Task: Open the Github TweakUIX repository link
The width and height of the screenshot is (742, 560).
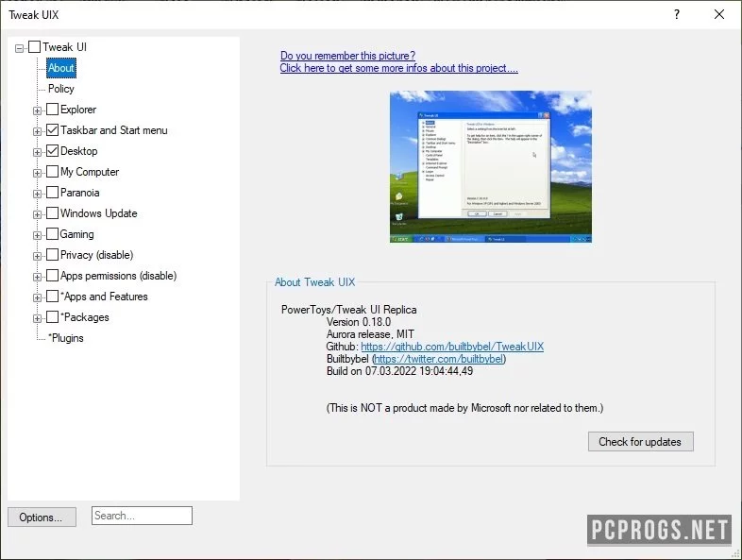Action: 452,347
